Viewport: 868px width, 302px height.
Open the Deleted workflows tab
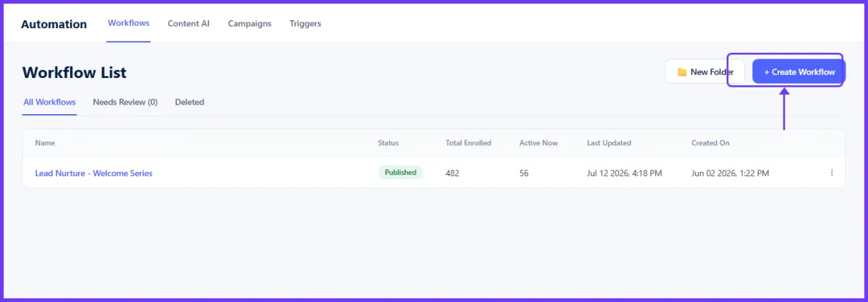tap(190, 102)
